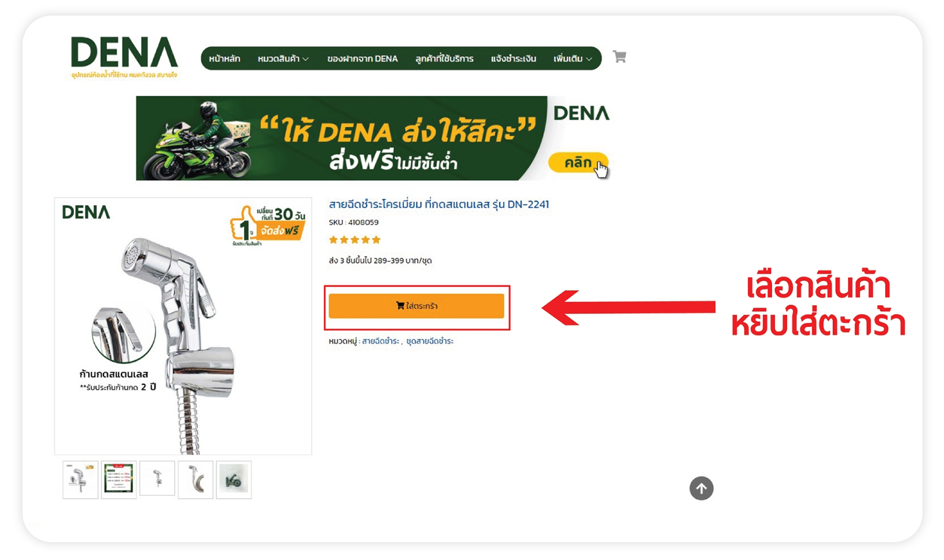Open the สายฉีดชำระ category link

(381, 341)
